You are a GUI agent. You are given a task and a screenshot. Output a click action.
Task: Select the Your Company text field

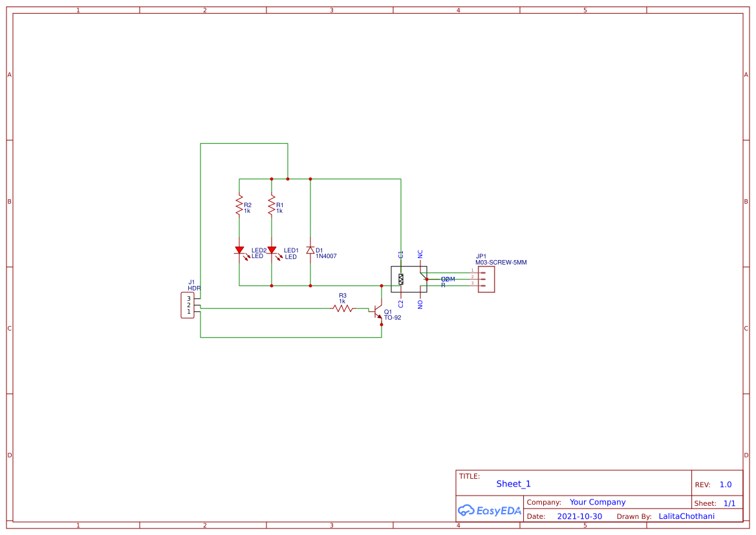coord(597,502)
